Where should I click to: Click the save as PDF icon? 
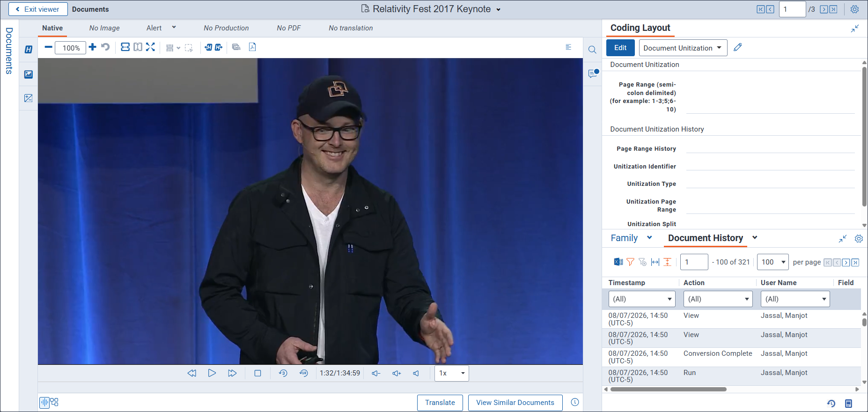point(252,47)
